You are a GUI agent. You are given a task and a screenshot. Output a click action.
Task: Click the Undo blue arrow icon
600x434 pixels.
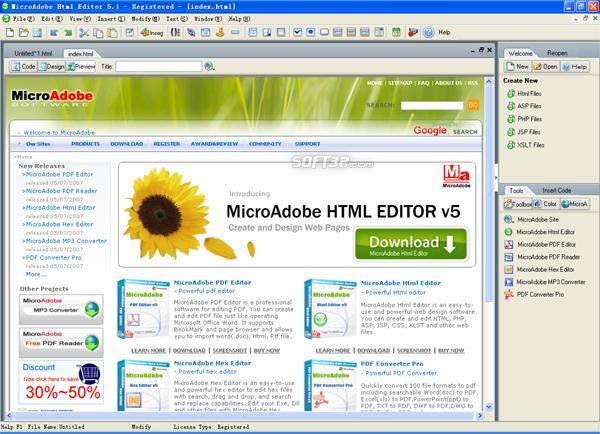click(54, 33)
